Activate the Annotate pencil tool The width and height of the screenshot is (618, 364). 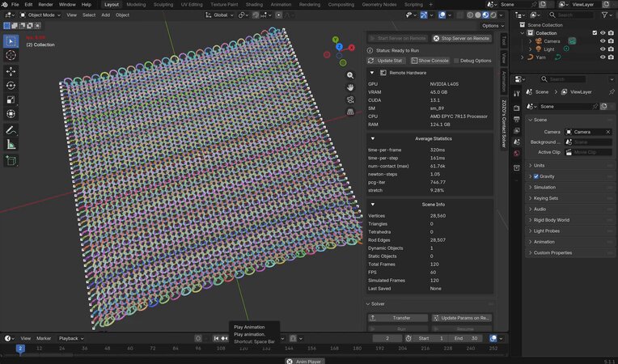(11, 130)
